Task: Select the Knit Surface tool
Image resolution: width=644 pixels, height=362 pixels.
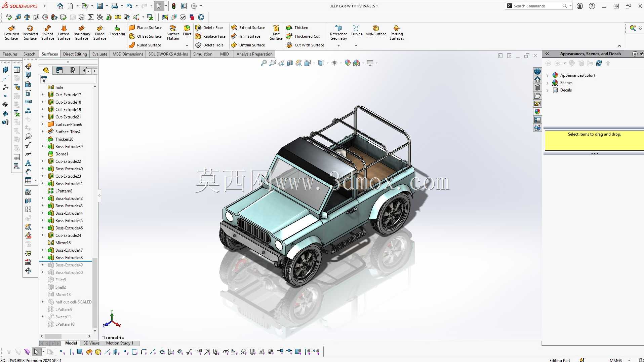Action: [x=276, y=33]
